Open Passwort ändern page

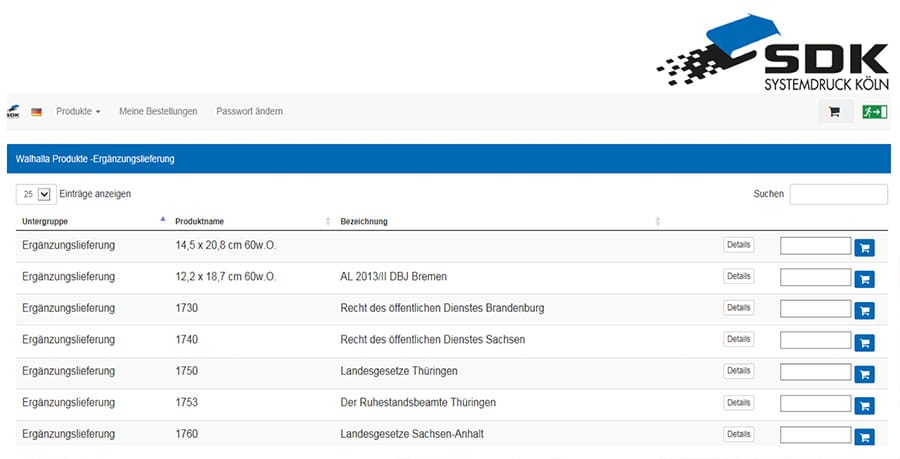click(249, 111)
